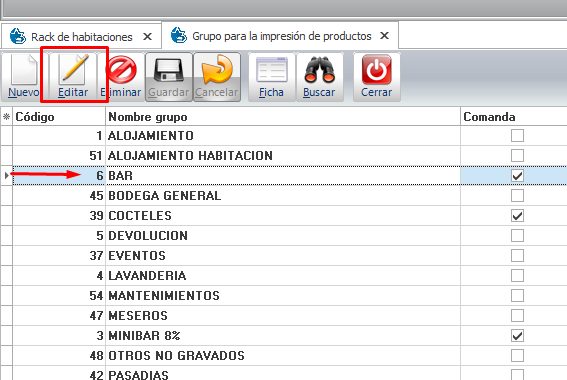The image size is (567, 380).
Task: Select the BODEGA GENERAL row
Action: 283,196
